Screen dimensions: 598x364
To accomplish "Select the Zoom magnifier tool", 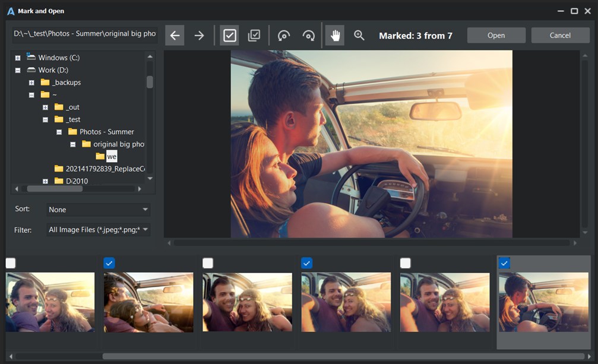I will point(359,35).
